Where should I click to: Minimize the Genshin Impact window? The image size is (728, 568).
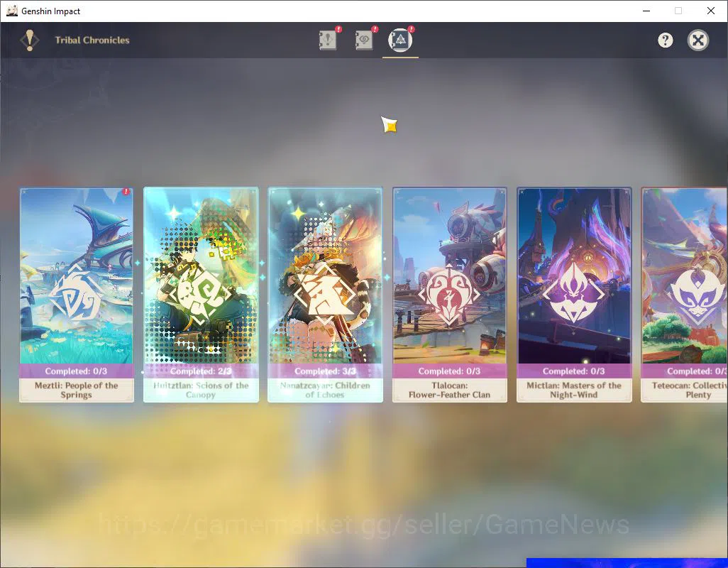click(646, 11)
